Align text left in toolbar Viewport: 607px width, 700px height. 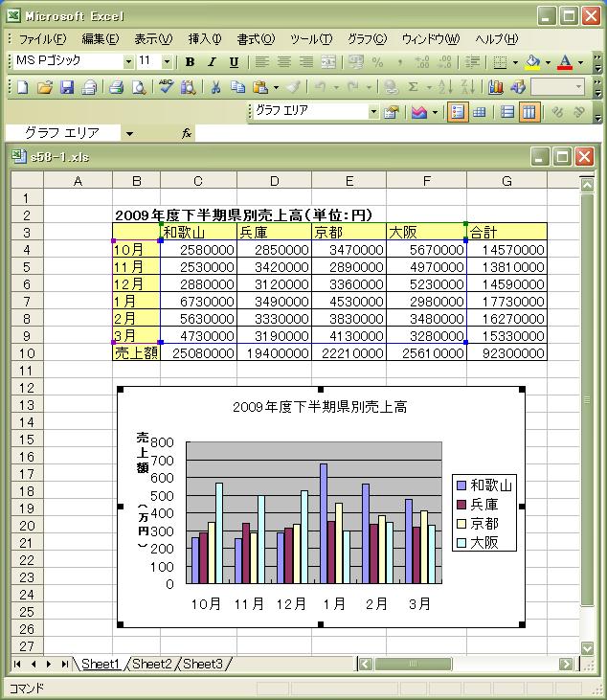click(262, 62)
